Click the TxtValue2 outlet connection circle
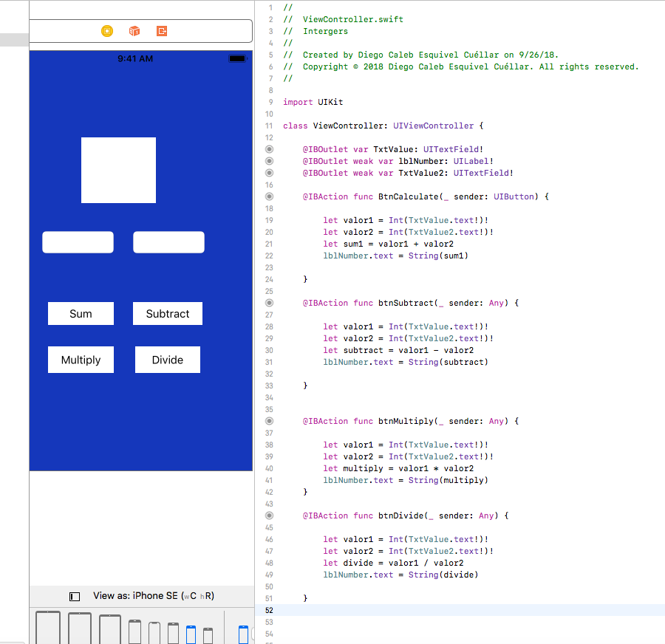This screenshot has width=665, height=644. tap(269, 173)
